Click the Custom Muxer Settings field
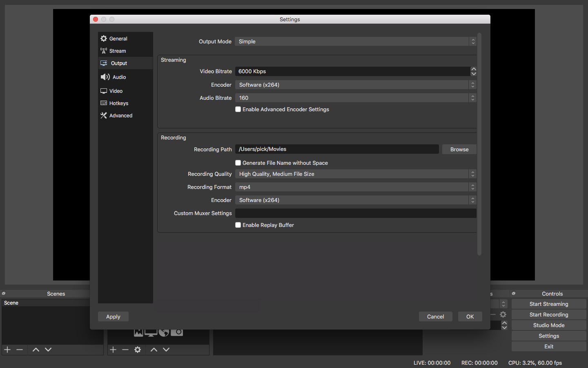The width and height of the screenshot is (588, 368). (x=356, y=213)
